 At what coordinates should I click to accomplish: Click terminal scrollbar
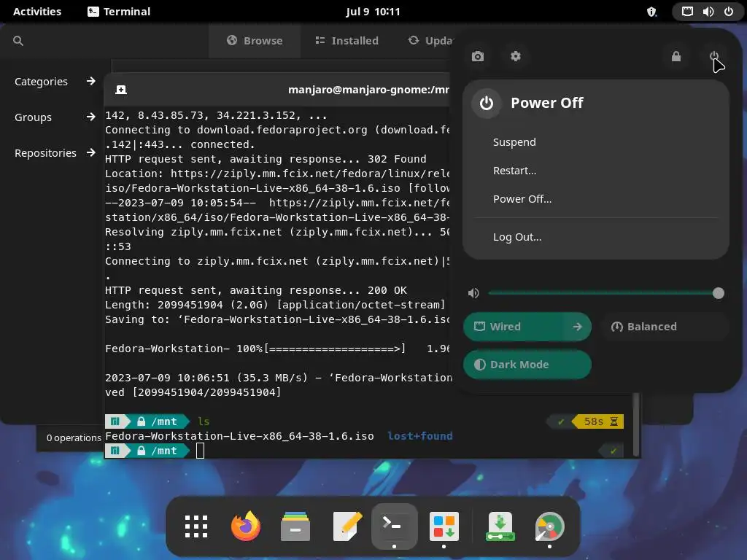tap(635, 425)
